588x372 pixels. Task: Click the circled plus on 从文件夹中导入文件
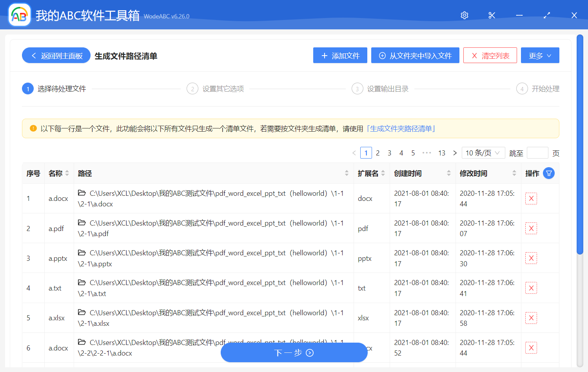(x=382, y=55)
